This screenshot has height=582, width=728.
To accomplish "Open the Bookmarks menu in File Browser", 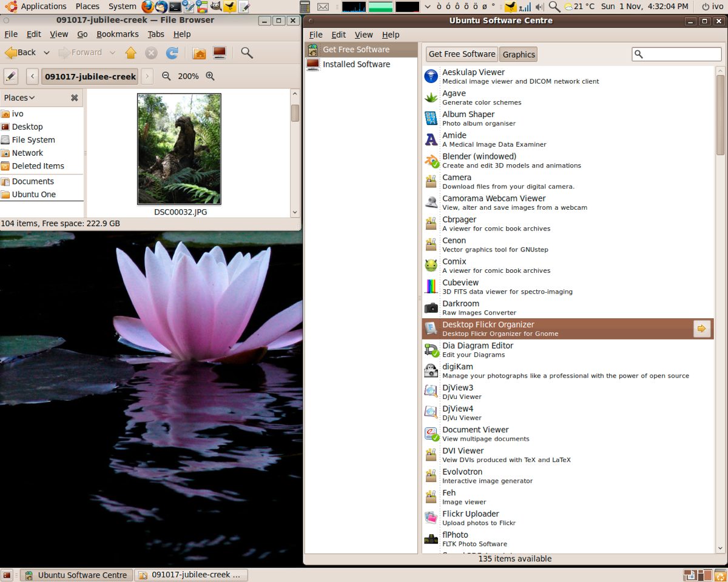I will tap(117, 35).
